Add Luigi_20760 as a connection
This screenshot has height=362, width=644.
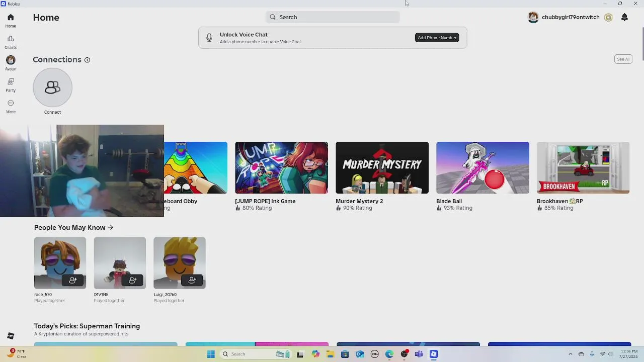(x=192, y=280)
